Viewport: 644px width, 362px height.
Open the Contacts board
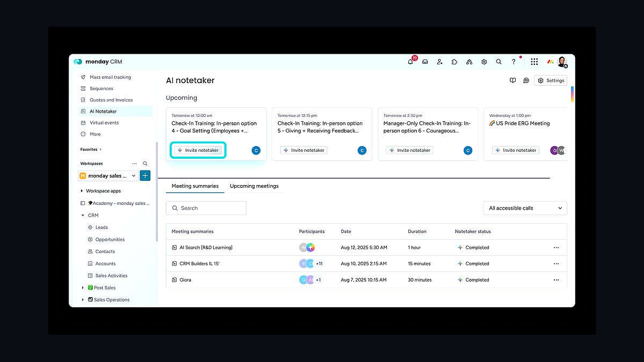coord(105,252)
